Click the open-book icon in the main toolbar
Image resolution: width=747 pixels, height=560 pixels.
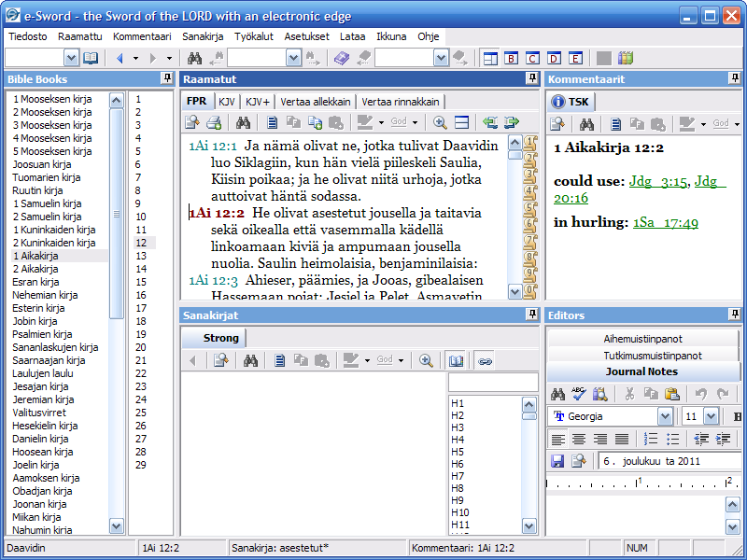91,59
